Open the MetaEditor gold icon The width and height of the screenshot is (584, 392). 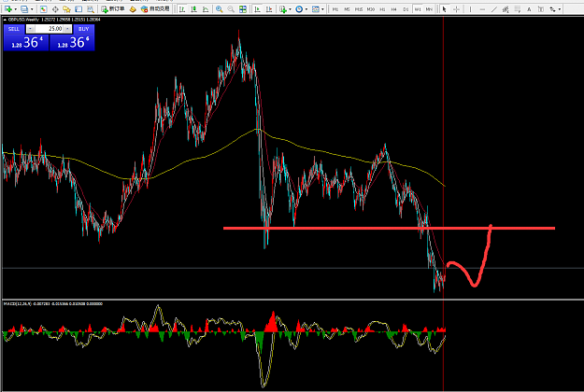click(x=133, y=9)
